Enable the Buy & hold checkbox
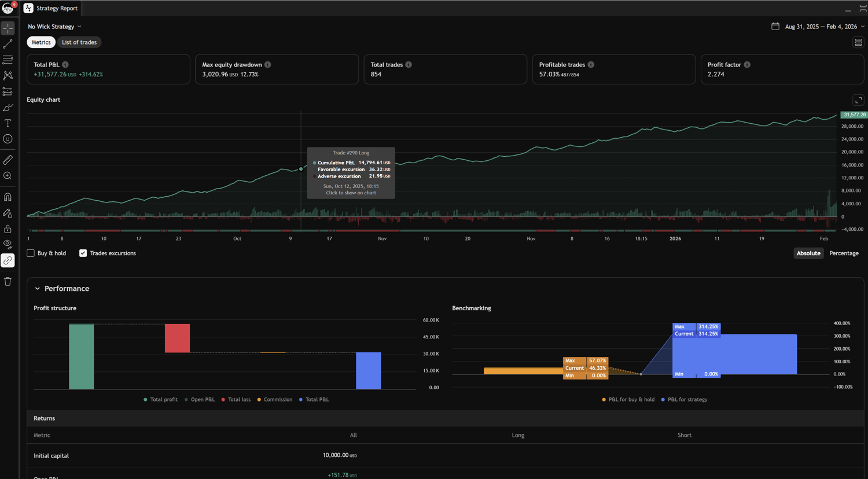The width and height of the screenshot is (868, 479). [31, 253]
